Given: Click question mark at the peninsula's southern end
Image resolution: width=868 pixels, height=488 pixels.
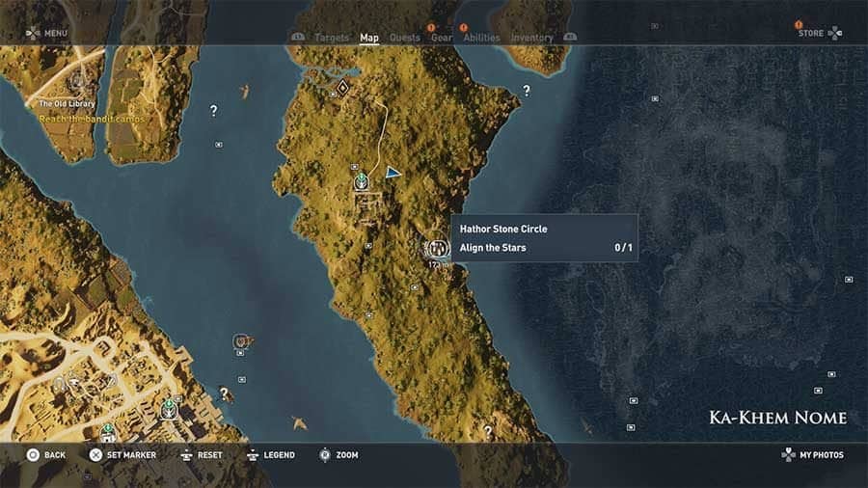Looking at the screenshot, I should click(488, 431).
